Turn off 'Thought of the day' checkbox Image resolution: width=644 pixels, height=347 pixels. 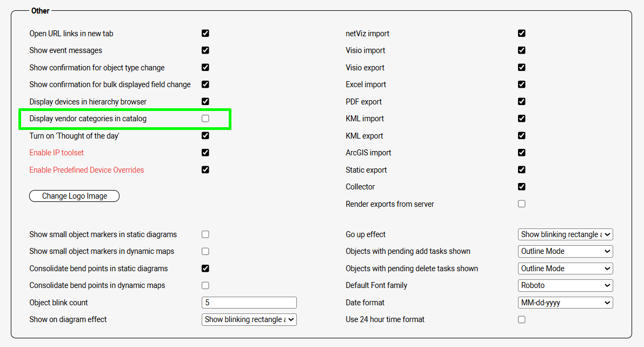205,135
